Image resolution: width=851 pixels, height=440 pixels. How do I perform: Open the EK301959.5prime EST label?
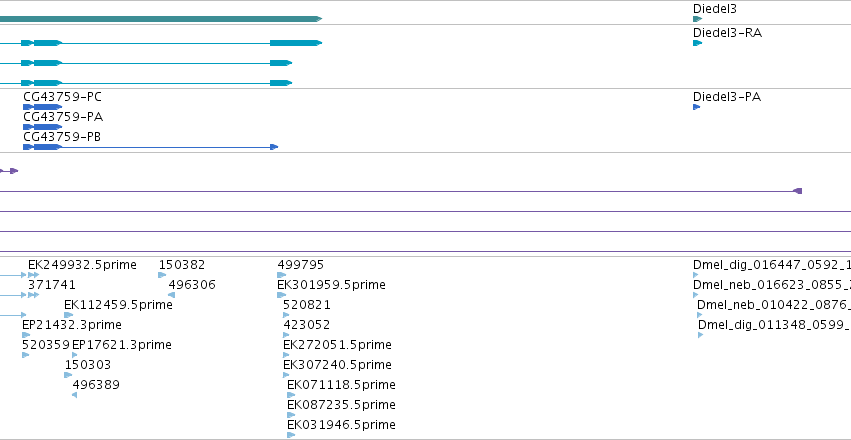coord(332,285)
